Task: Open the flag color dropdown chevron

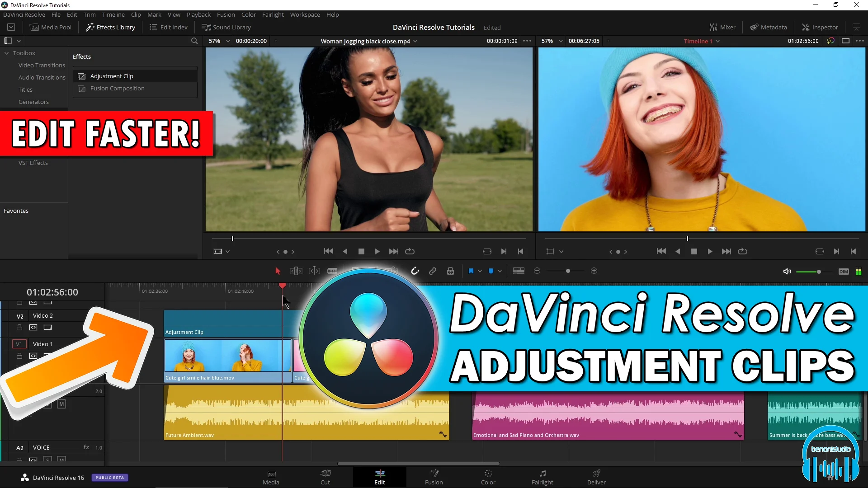Action: click(480, 271)
